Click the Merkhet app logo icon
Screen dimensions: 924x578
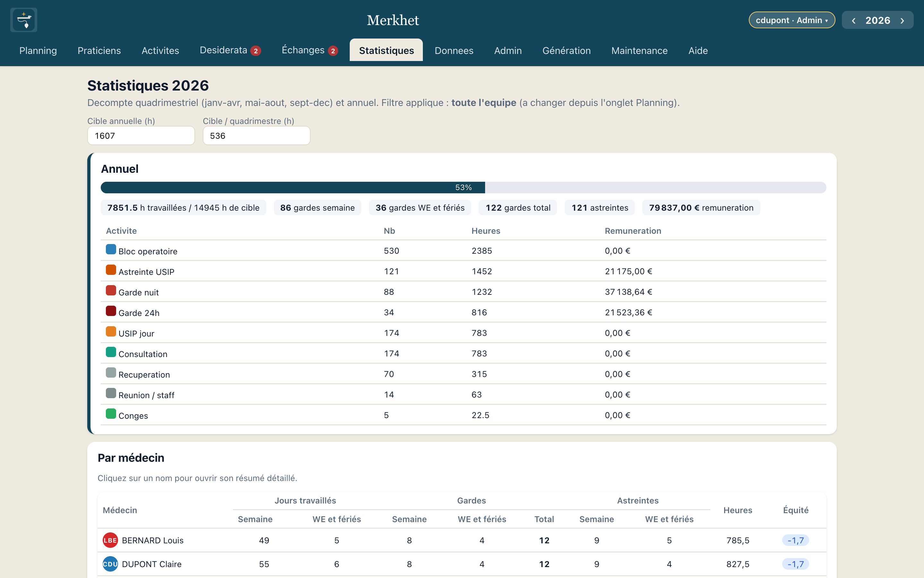click(x=24, y=20)
